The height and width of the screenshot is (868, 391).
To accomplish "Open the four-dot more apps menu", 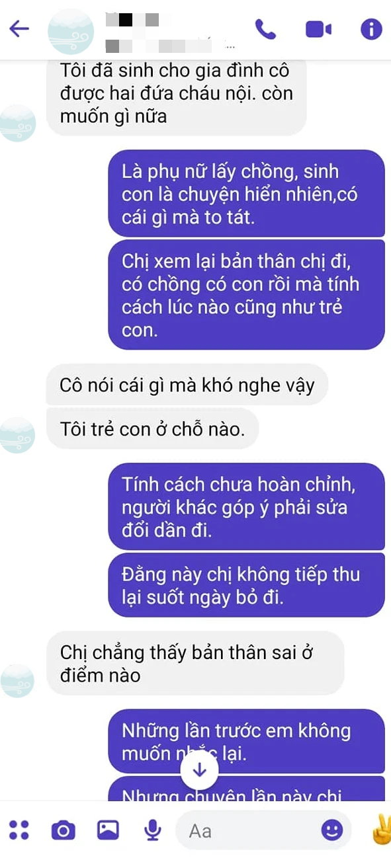I will coord(19,830).
